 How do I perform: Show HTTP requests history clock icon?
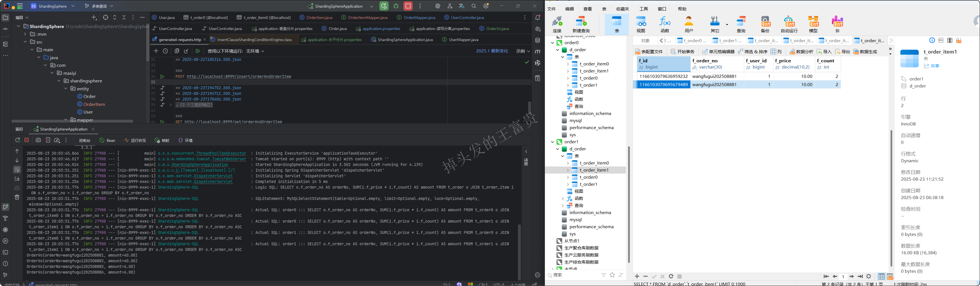coord(165,51)
